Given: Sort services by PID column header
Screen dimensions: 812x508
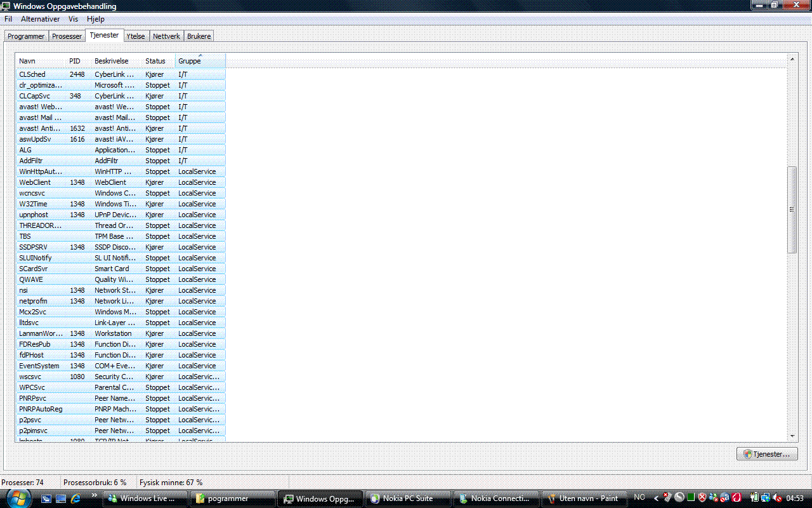Looking at the screenshot, I should click(79, 61).
